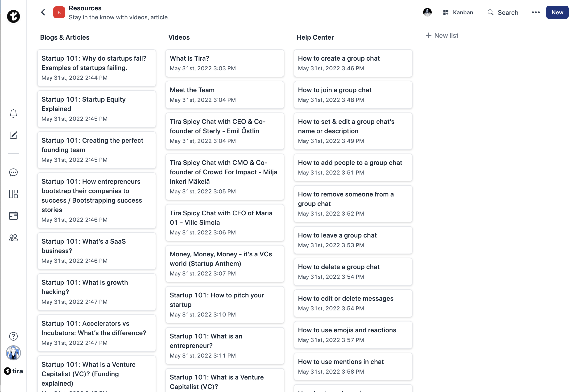571x392 pixels.
Task: Open the people icon in sidebar
Action: (x=13, y=238)
